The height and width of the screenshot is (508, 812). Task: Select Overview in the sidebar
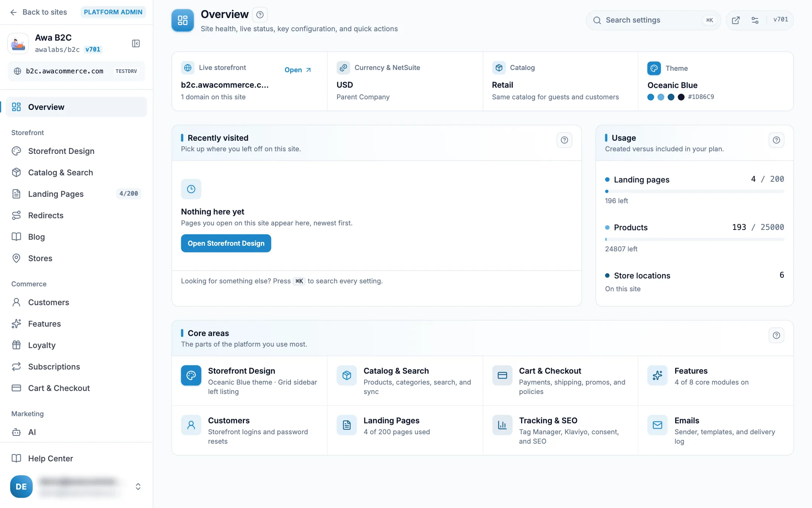coord(76,107)
